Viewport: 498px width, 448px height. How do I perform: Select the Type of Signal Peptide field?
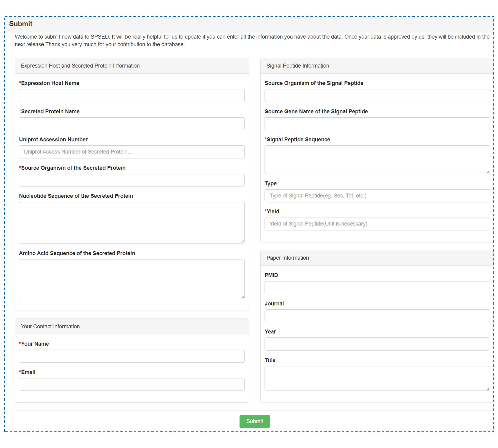tap(377, 196)
